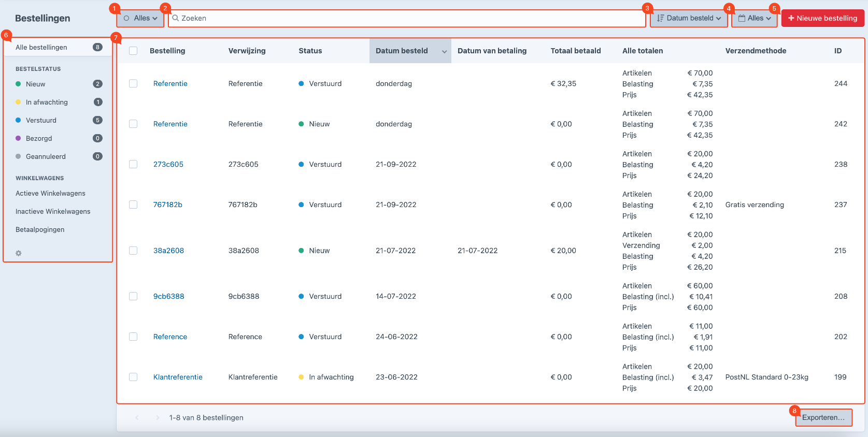This screenshot has width=868, height=437.
Task: Tick the checkbox for order 9cb6388
Action: pos(133,296)
